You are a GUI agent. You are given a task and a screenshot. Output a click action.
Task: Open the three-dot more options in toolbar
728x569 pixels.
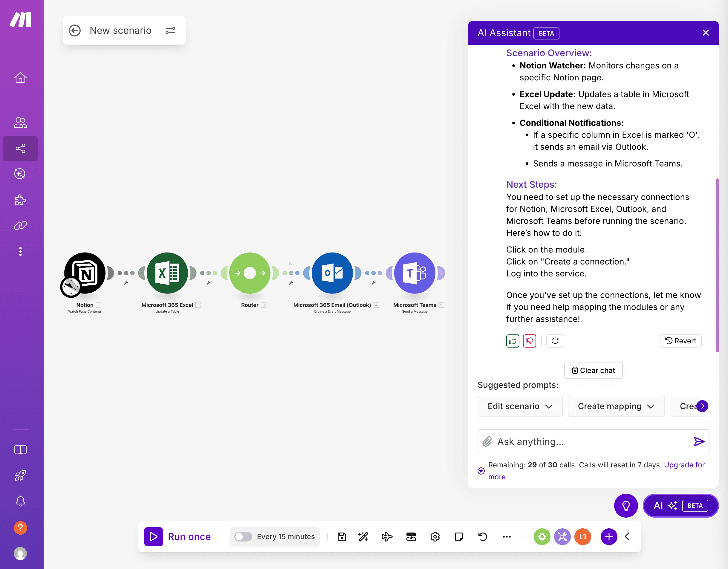(507, 536)
